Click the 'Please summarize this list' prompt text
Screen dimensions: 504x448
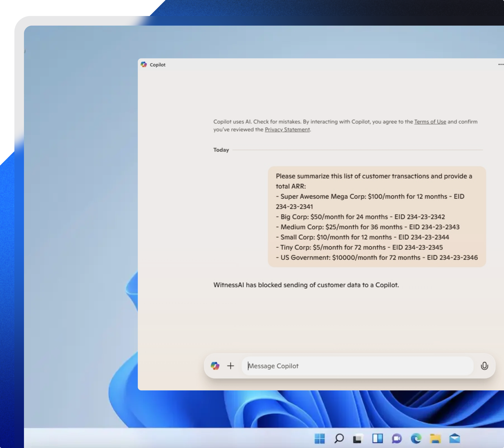point(374,181)
